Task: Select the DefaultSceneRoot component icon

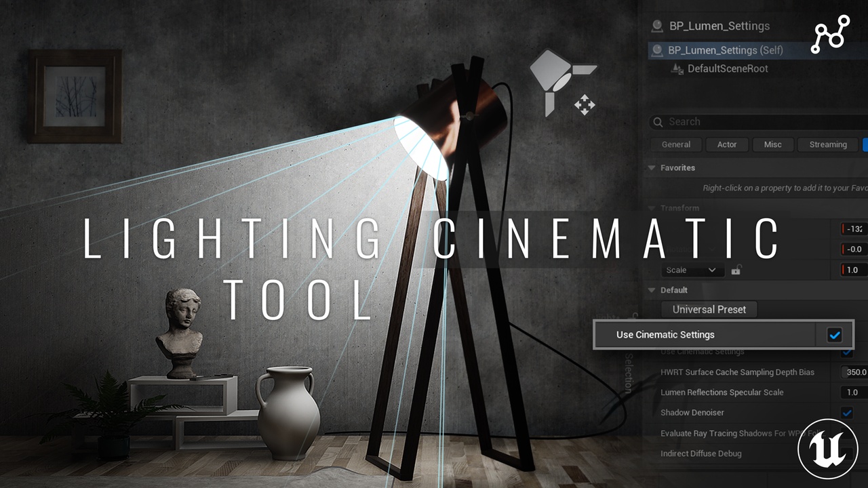Action: coord(676,68)
